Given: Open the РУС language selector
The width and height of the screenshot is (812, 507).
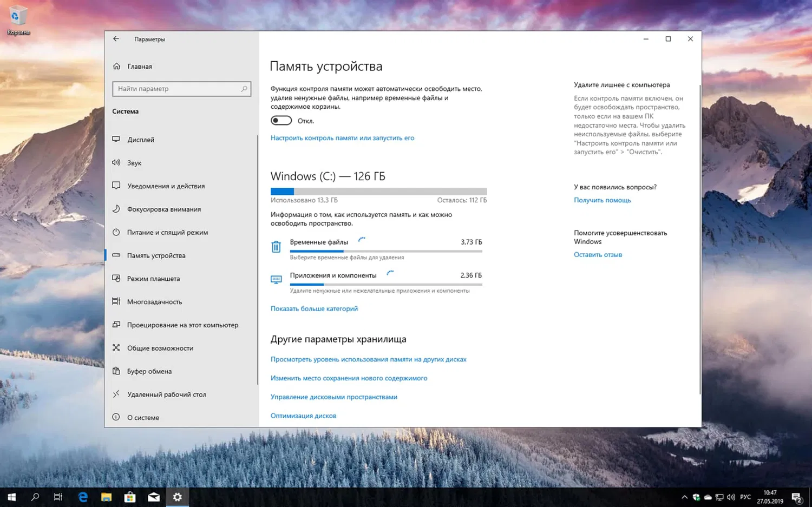Looking at the screenshot, I should coord(745,496).
